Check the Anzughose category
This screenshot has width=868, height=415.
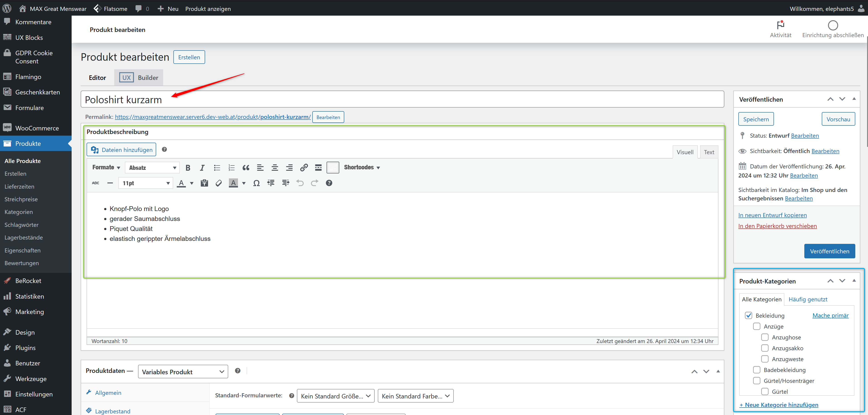click(765, 337)
